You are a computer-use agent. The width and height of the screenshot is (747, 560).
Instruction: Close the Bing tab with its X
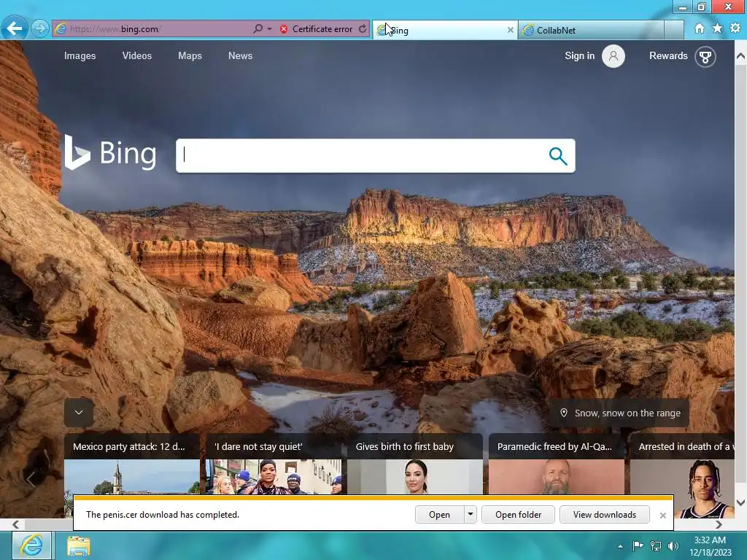[x=510, y=30]
